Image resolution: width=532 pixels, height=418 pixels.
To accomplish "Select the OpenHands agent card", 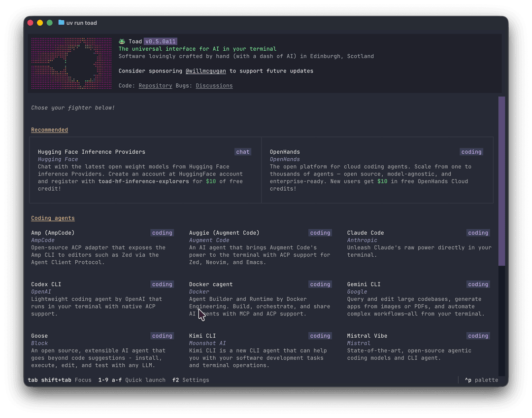I will coord(377,170).
